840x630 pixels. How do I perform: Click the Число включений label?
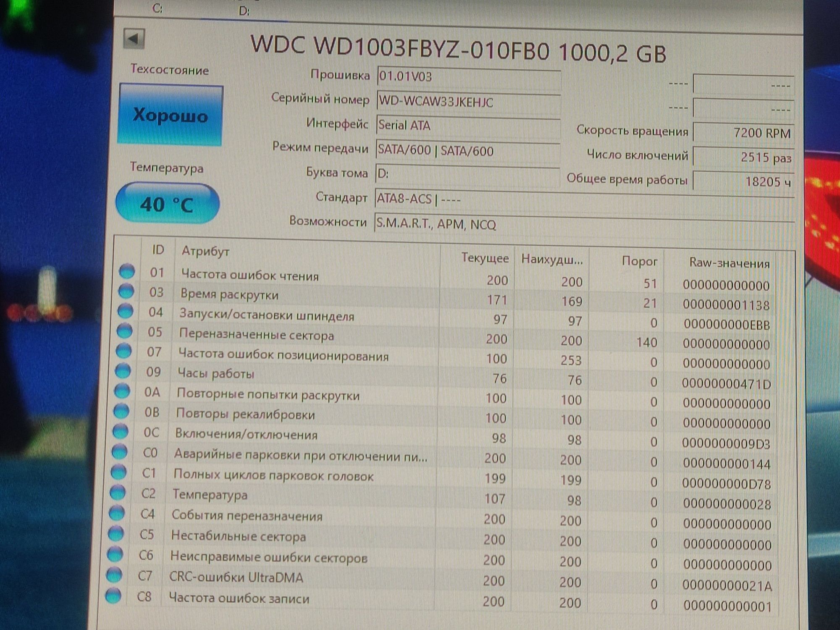(x=637, y=155)
